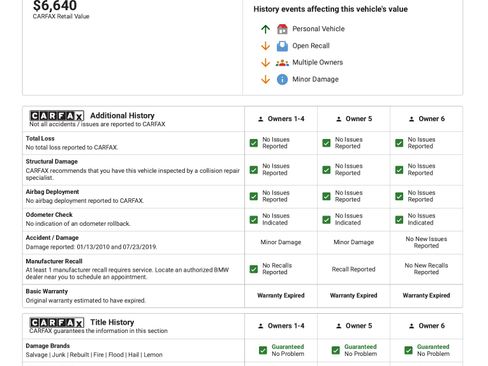The width and height of the screenshot is (488, 366).
Task: Click Recall Reported for Owner 5
Action: click(x=353, y=269)
